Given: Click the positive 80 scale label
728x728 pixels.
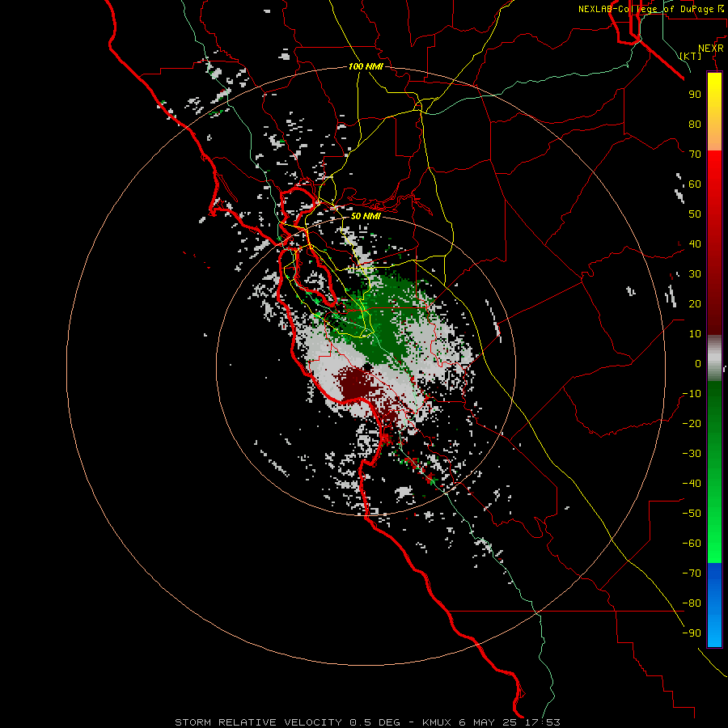Looking at the screenshot, I should click(695, 124).
